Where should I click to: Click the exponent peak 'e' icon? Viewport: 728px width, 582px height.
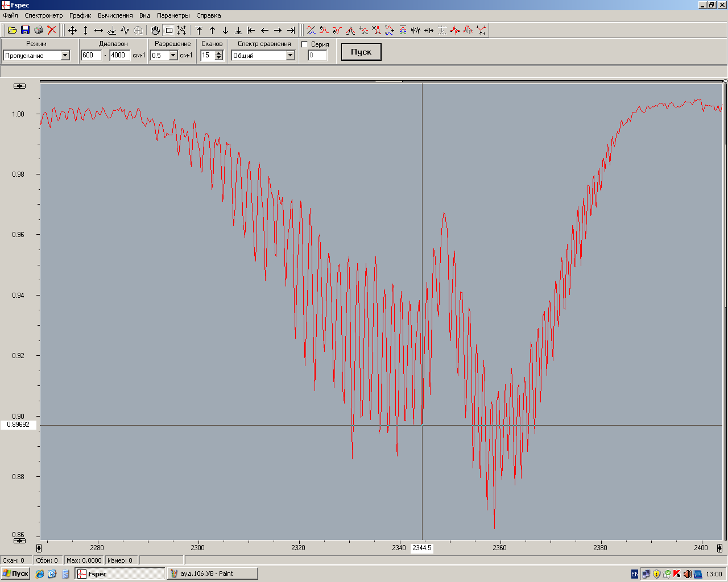324,30
